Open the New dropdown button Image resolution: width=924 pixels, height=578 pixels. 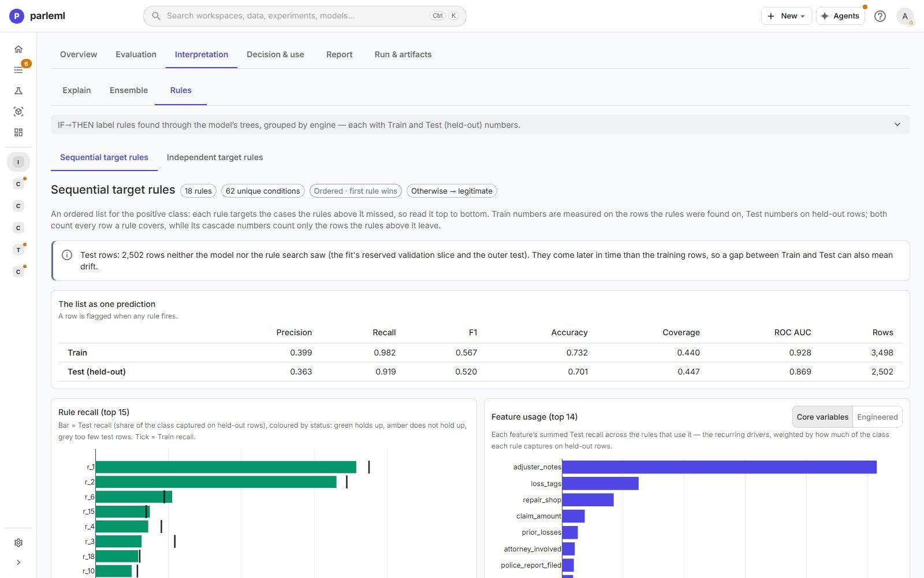[x=787, y=16]
